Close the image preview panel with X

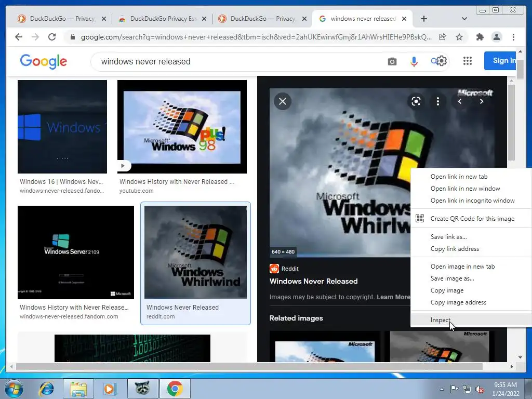(283, 101)
